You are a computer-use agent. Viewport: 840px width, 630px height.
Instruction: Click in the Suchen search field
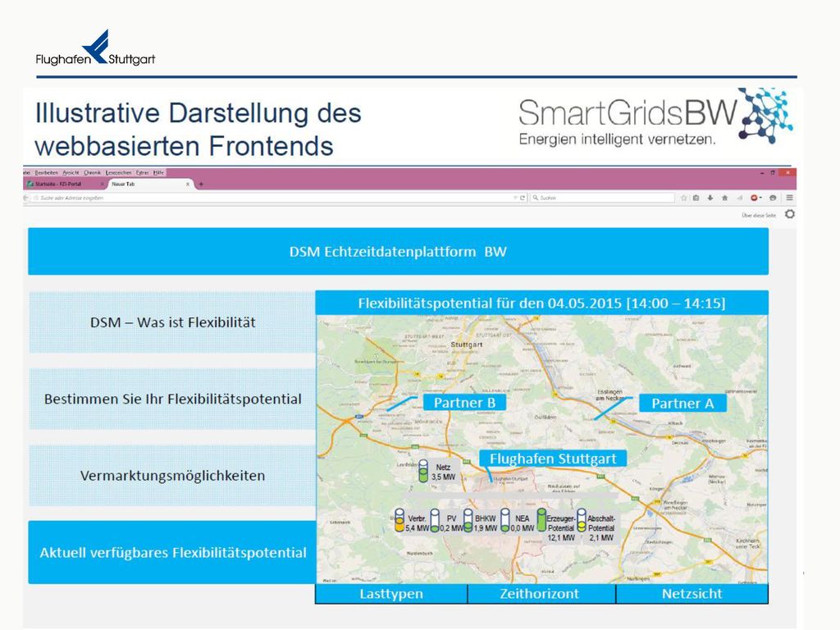tap(602, 198)
